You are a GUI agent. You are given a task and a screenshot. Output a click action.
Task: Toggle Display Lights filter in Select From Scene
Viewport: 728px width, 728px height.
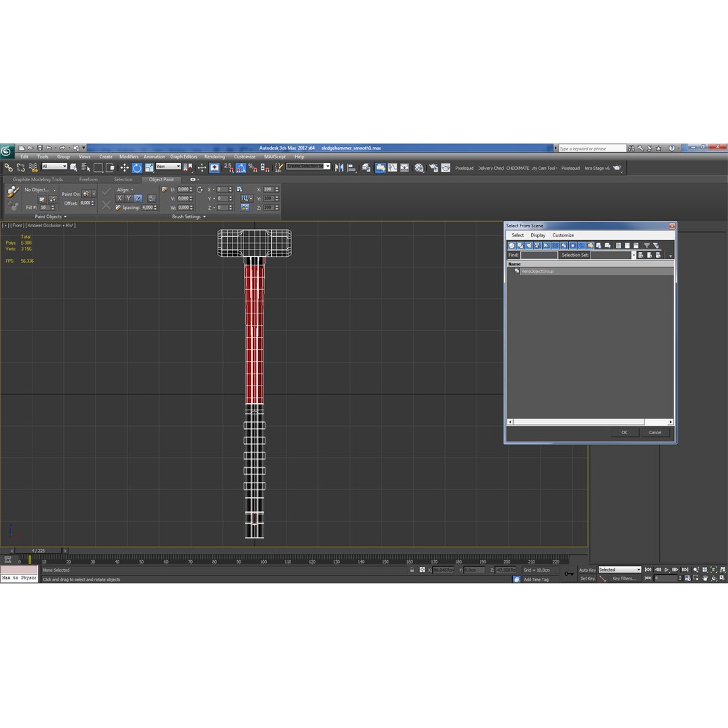(x=529, y=245)
